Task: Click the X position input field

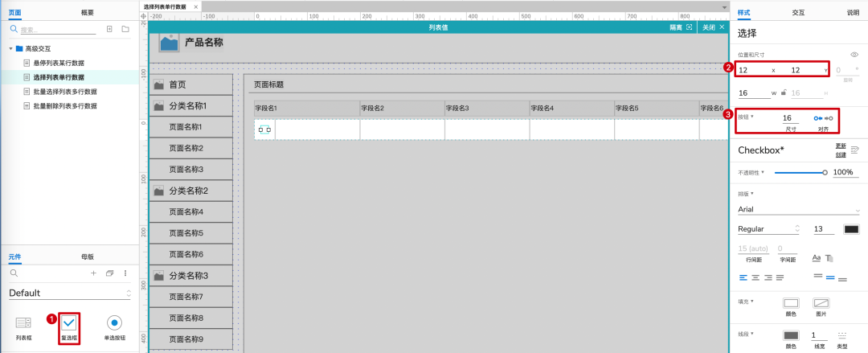Action: pos(754,71)
